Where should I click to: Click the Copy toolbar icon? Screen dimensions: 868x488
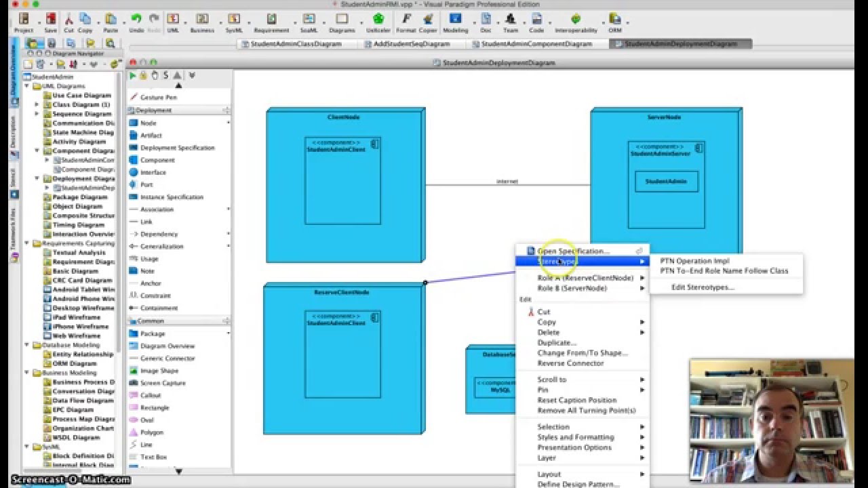[x=85, y=22]
